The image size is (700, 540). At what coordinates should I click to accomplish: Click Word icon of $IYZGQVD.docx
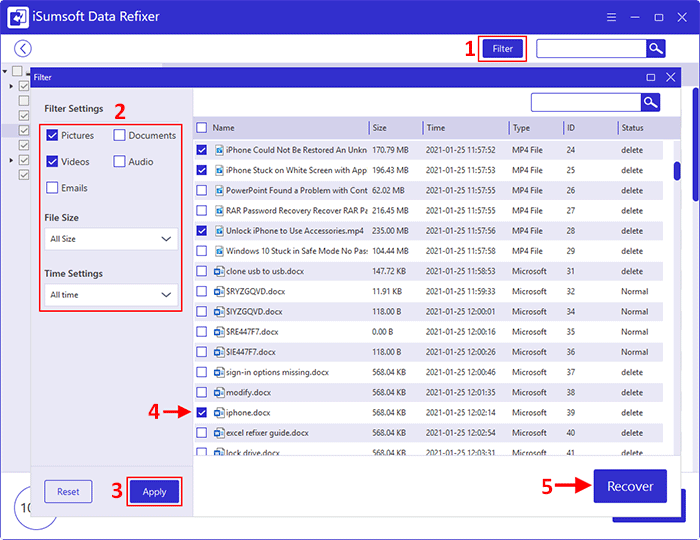coord(219,312)
